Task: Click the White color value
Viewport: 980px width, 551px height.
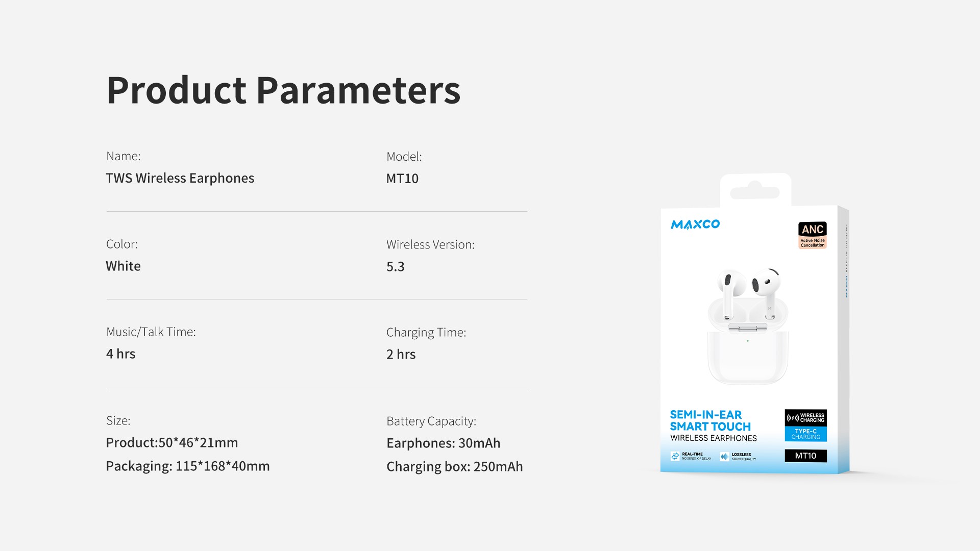Action: (x=123, y=266)
